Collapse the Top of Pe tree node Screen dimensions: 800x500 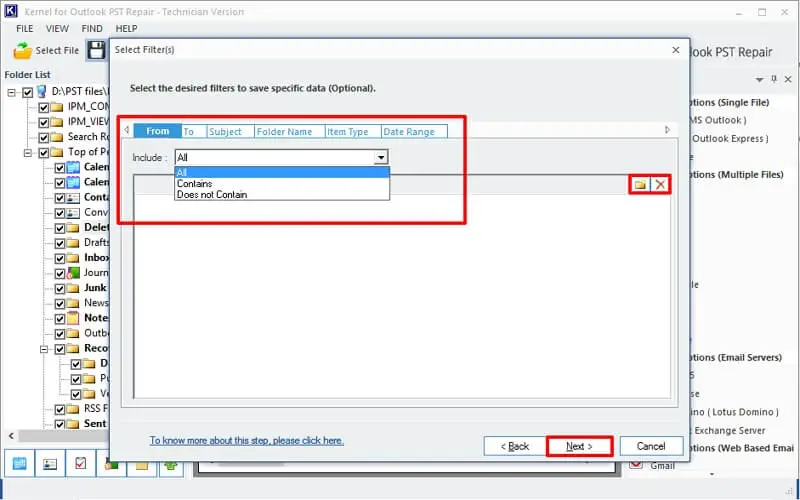point(28,153)
